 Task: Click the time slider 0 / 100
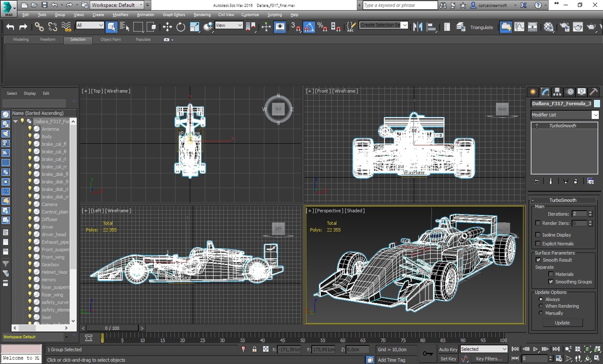pyautogui.click(x=112, y=328)
